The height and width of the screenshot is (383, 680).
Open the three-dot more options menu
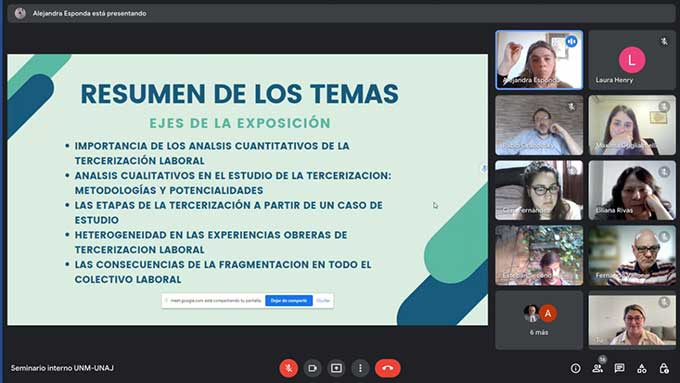tap(360, 368)
